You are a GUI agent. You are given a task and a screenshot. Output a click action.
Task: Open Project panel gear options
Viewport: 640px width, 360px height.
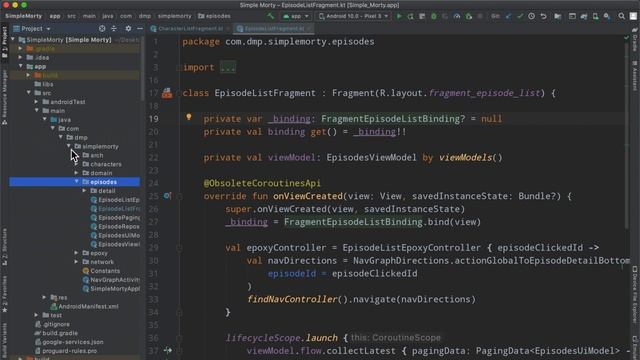point(128,29)
